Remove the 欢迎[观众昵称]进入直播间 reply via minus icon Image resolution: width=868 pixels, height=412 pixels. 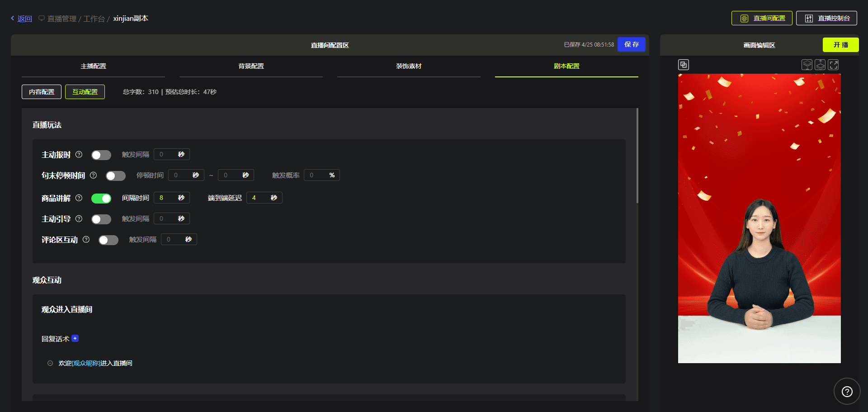click(x=50, y=363)
